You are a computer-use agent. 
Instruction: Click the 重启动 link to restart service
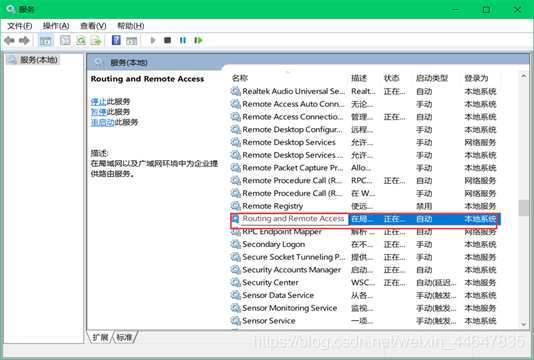(x=102, y=122)
